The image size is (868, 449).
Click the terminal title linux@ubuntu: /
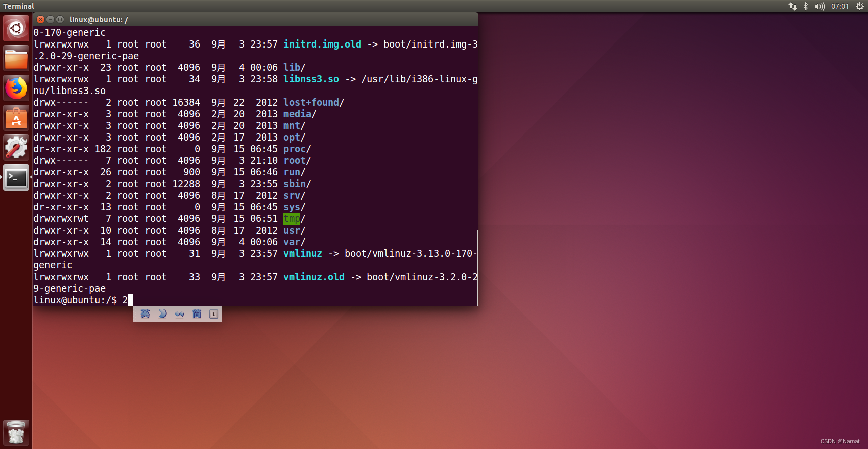click(x=99, y=20)
